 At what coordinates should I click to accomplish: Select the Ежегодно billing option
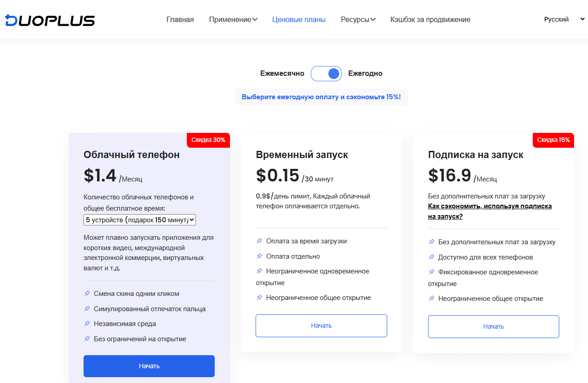click(365, 74)
